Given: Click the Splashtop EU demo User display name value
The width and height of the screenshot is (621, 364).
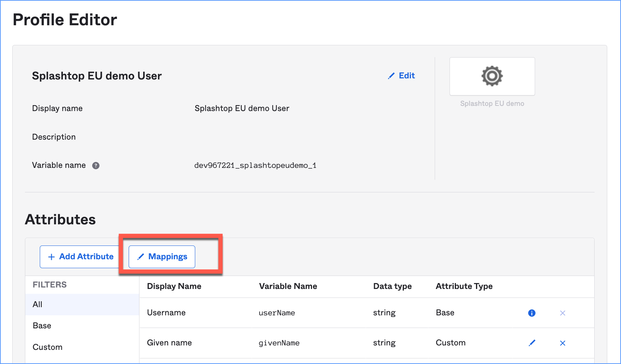Looking at the screenshot, I should point(242,108).
